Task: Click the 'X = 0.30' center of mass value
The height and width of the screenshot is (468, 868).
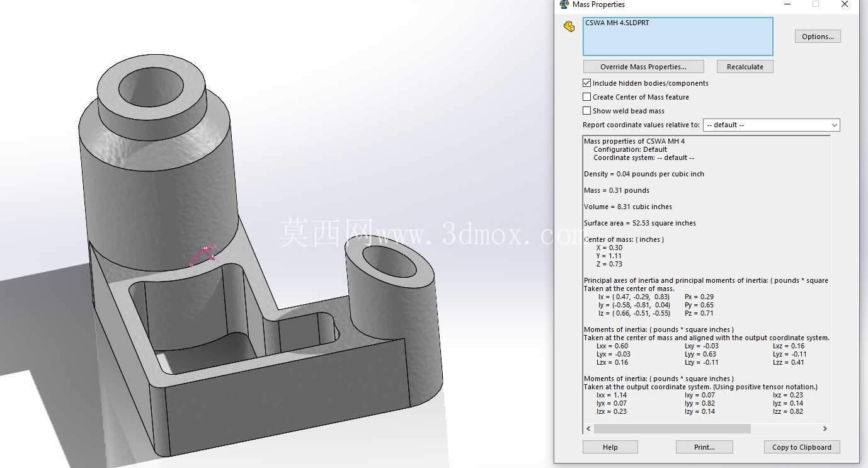Action: pos(609,248)
